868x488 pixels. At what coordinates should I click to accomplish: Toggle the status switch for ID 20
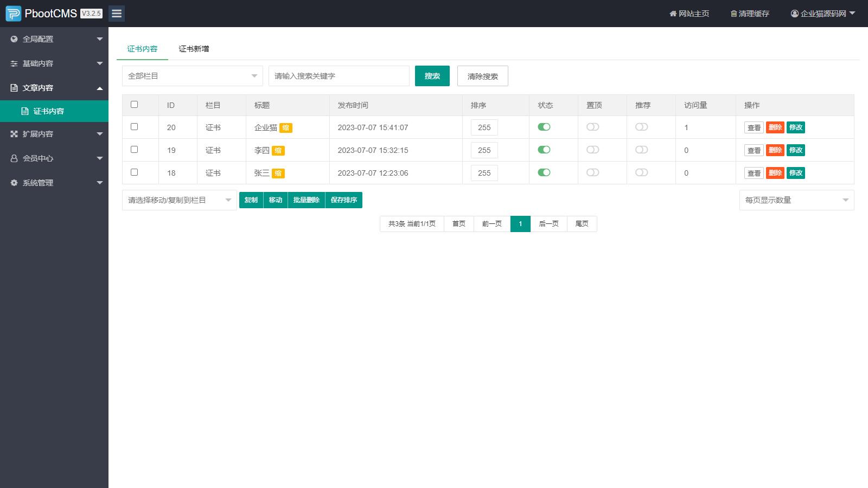coord(544,127)
